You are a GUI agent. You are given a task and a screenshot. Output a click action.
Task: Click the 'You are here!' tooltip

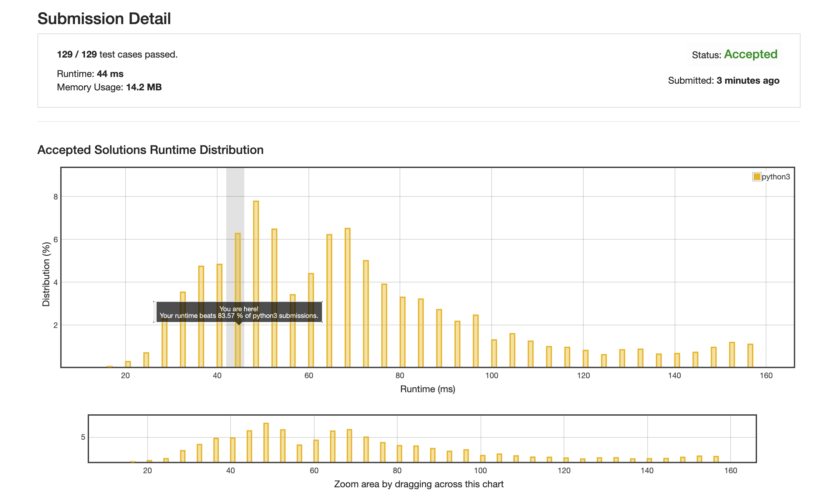[x=239, y=312]
